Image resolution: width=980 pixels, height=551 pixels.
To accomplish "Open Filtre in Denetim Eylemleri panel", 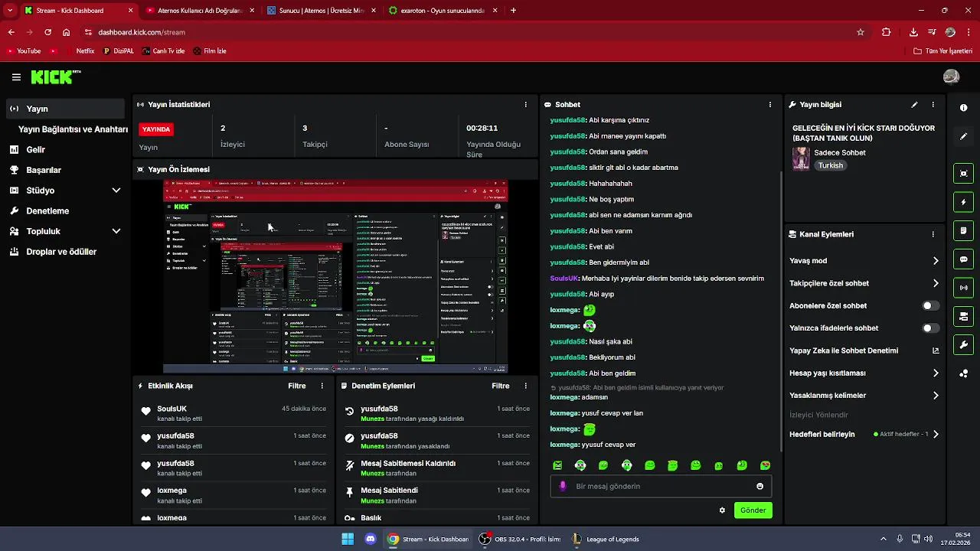I will click(501, 386).
